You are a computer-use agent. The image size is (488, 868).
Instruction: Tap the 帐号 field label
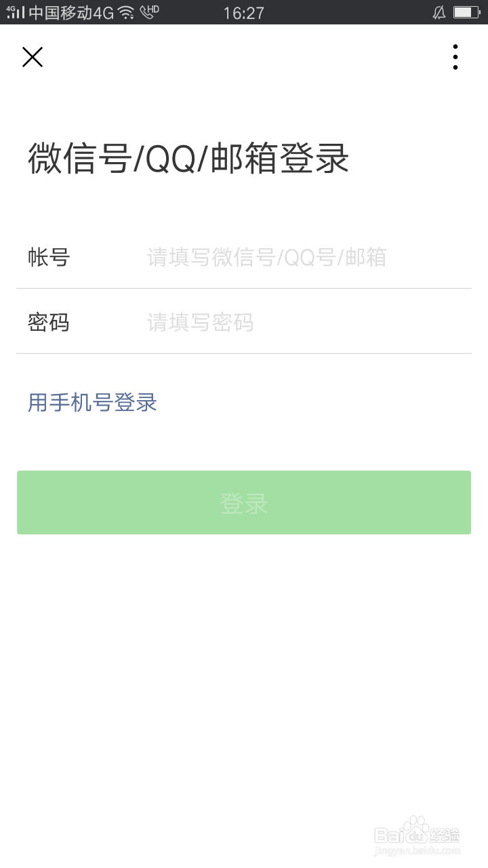click(48, 258)
